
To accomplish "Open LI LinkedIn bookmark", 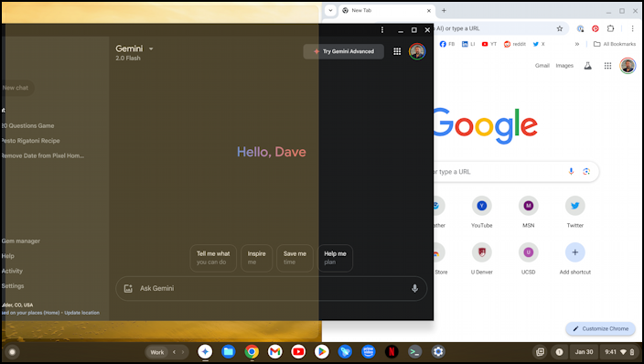I will pyautogui.click(x=468, y=44).
